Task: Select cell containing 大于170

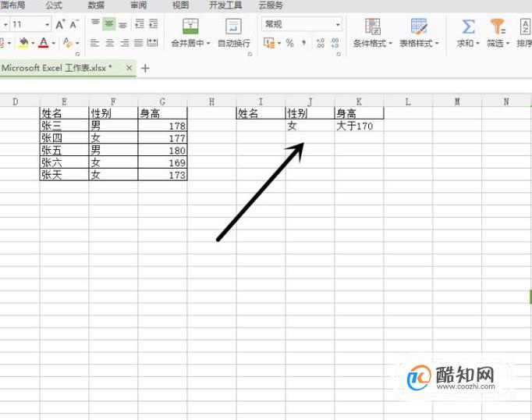Action: (x=359, y=125)
